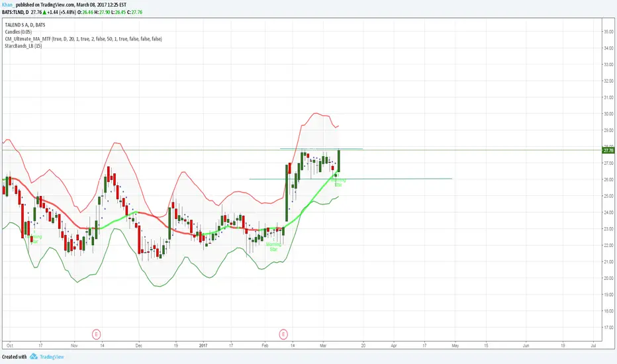The width and height of the screenshot is (617, 364).
Task: Click the 35.00 price axis label
Action: pyautogui.click(x=608, y=32)
